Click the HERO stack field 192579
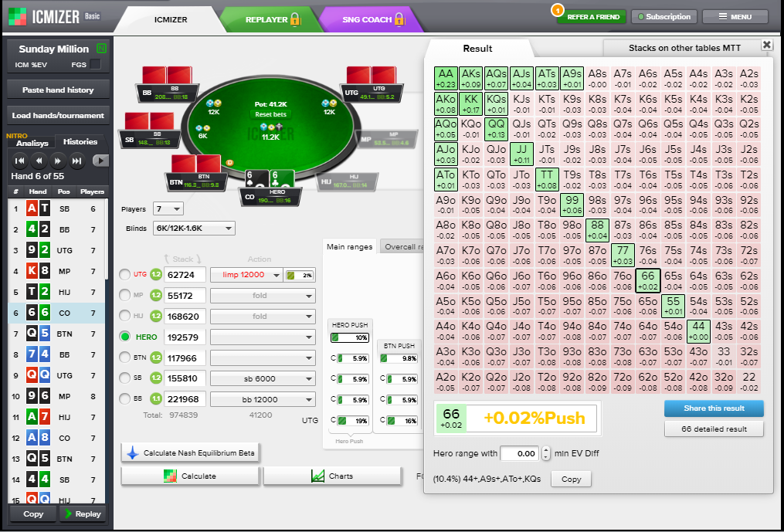784x532 pixels. (185, 337)
